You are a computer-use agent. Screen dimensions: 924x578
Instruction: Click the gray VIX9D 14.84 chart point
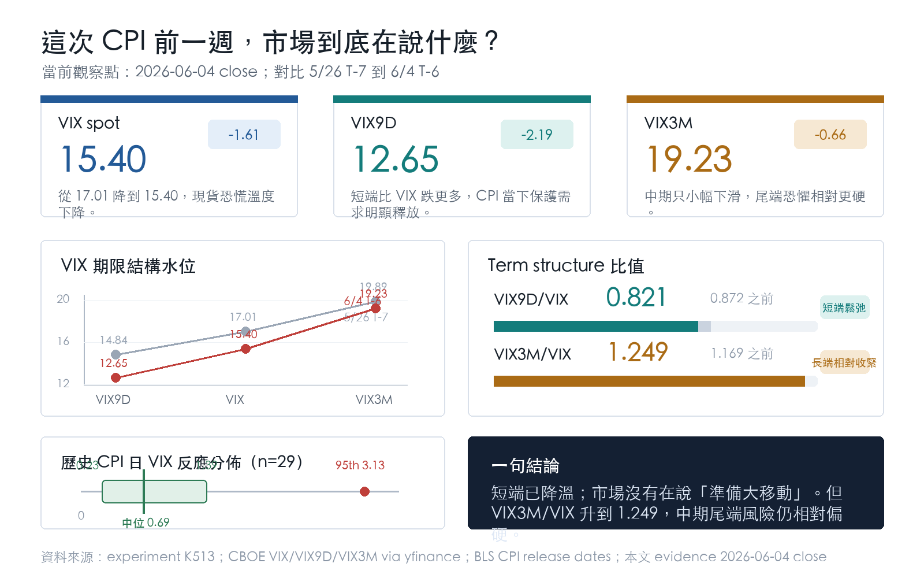click(x=115, y=354)
